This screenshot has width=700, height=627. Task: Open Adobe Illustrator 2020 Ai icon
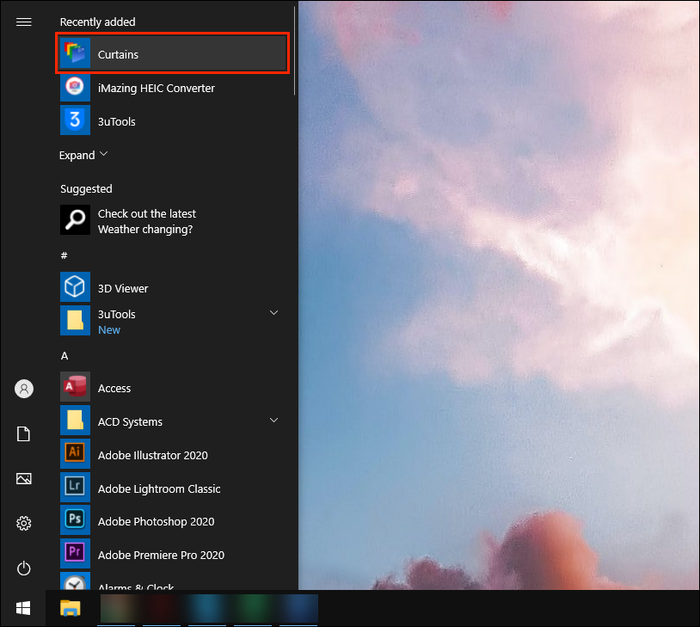[x=75, y=454]
